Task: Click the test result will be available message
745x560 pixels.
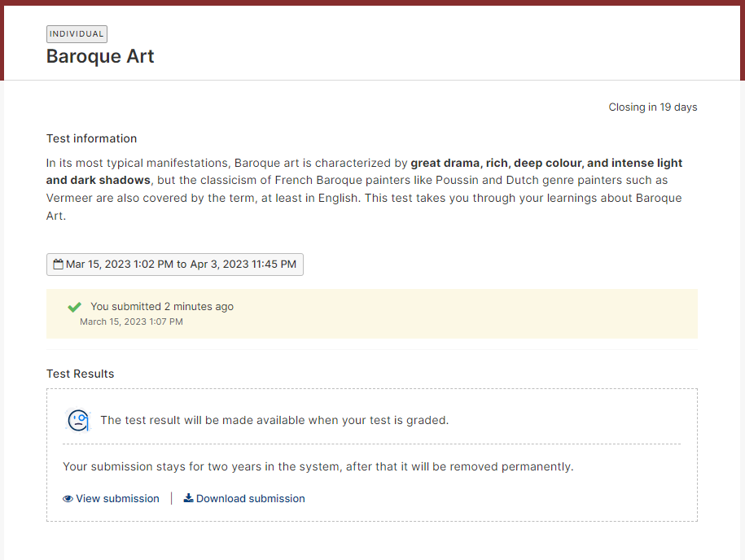Action: (x=274, y=420)
